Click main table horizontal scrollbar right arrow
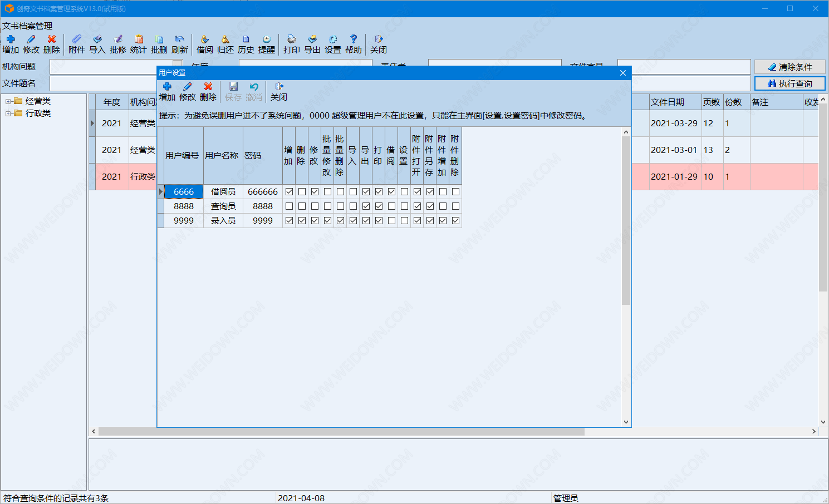 point(814,432)
